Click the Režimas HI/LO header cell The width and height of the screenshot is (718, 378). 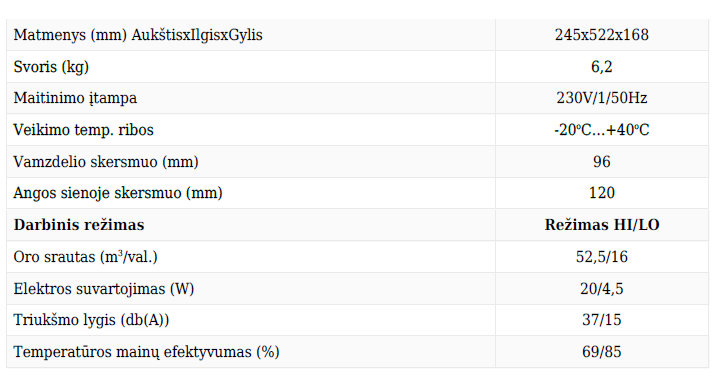602,225
